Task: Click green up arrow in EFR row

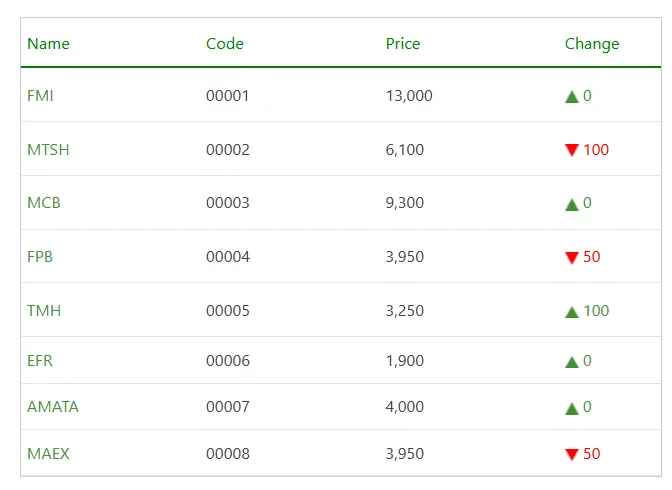Action: (572, 362)
